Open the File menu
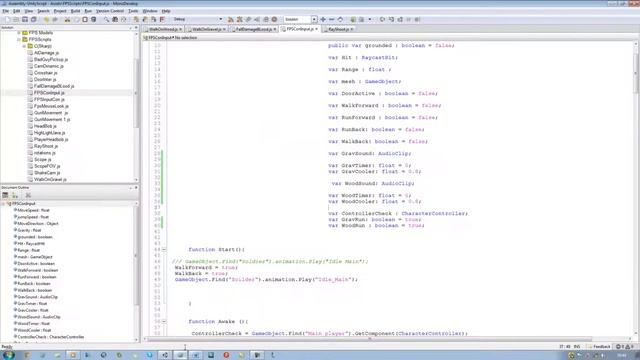Viewport: 640px width, 360px height. click(5, 11)
